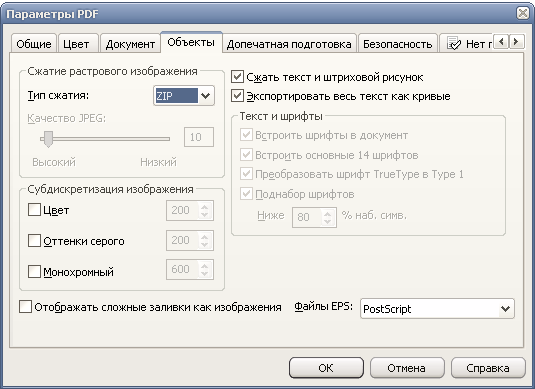
Task: Confirm settings with the OK button
Action: (326, 368)
